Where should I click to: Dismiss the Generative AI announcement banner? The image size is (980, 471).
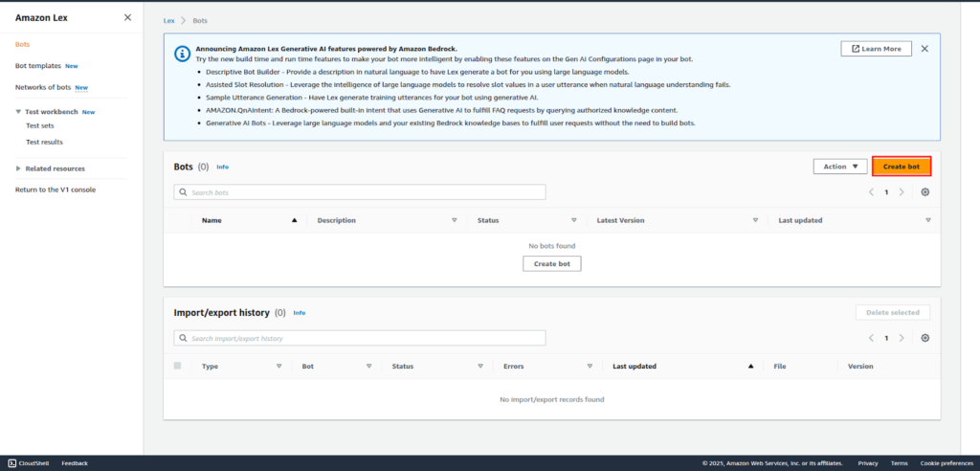point(924,49)
